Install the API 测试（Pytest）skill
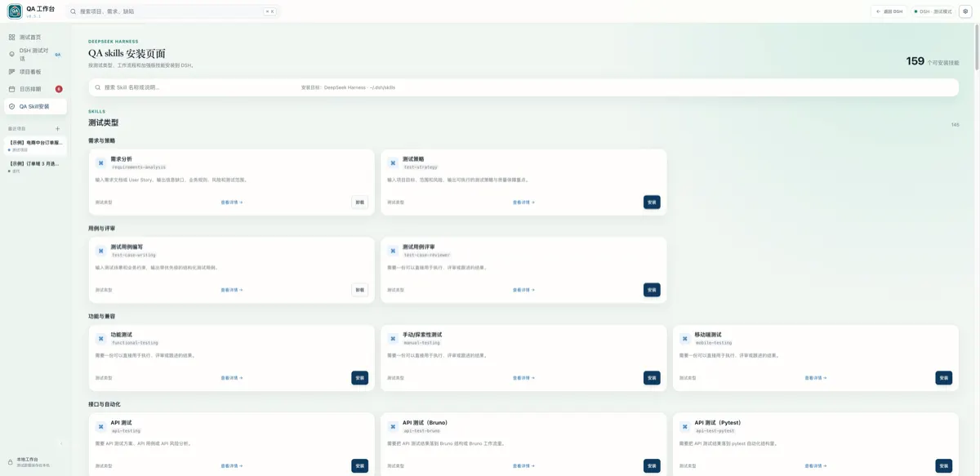980x476 pixels. (944, 465)
